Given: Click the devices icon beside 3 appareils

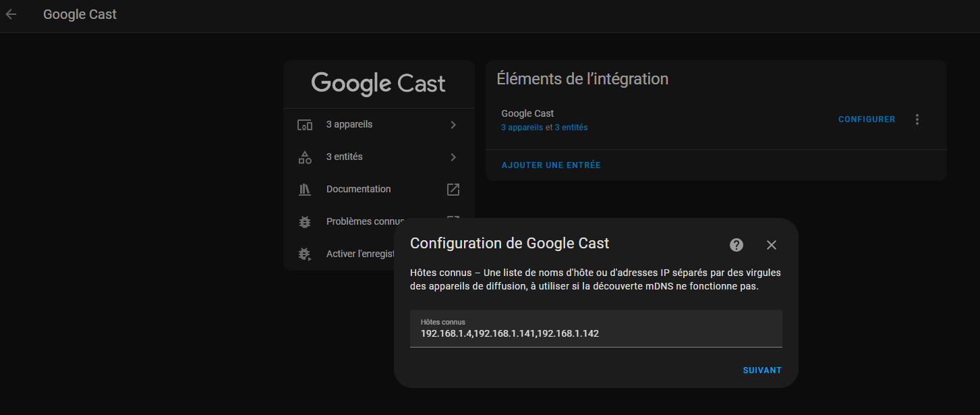Looking at the screenshot, I should pyautogui.click(x=305, y=125).
